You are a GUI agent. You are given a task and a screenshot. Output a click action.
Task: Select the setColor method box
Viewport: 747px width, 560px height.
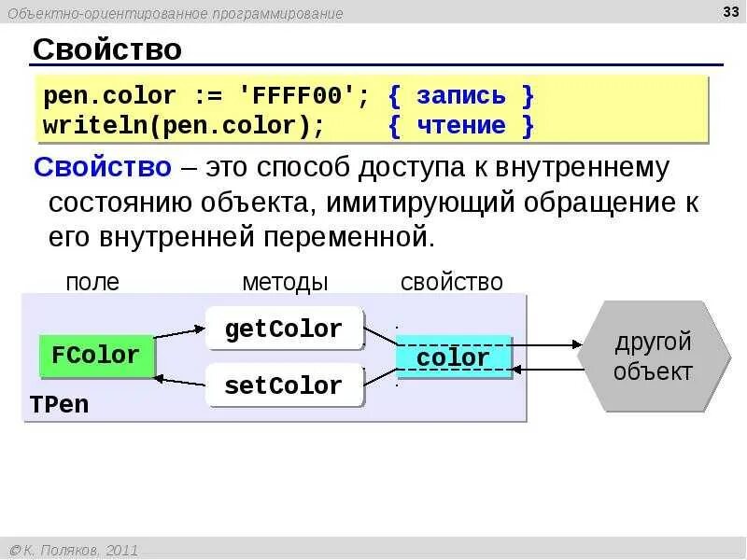[x=285, y=385]
